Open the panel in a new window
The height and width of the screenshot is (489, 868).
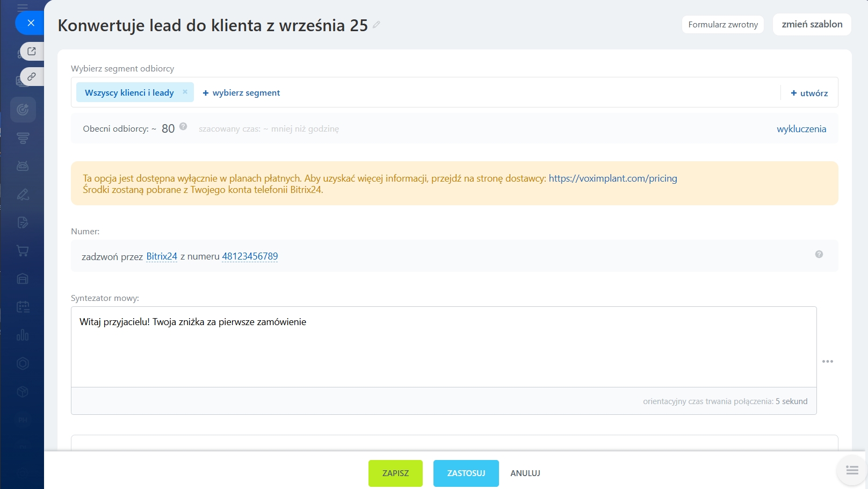(32, 51)
